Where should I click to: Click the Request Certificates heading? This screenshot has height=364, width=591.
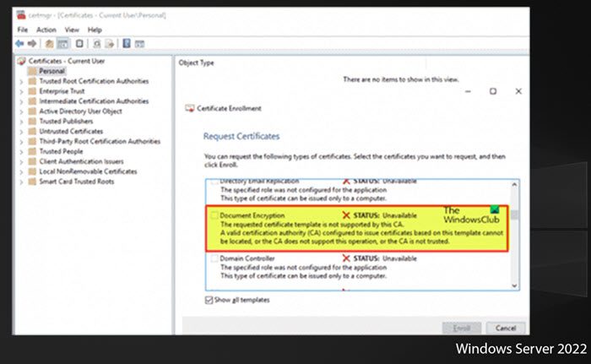(241, 136)
